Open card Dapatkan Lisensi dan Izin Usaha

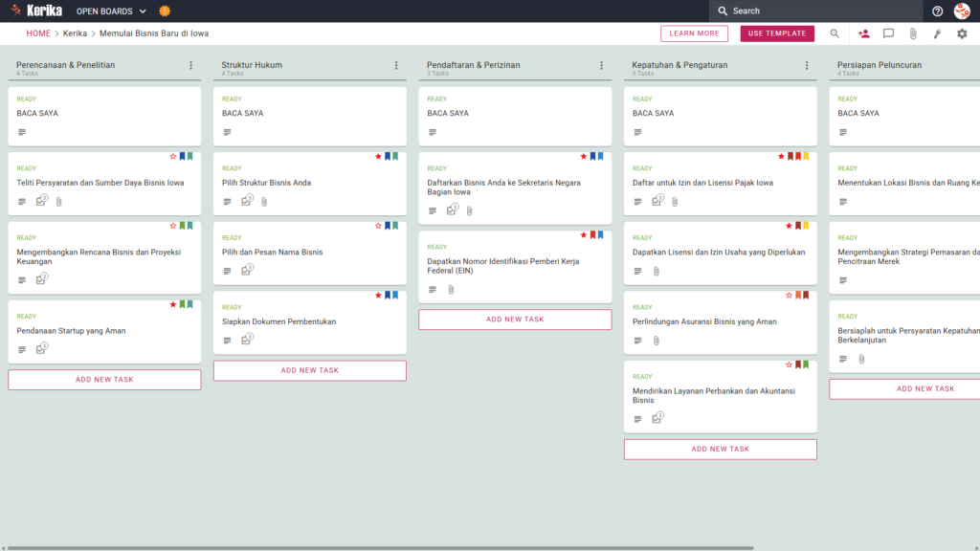720,253
